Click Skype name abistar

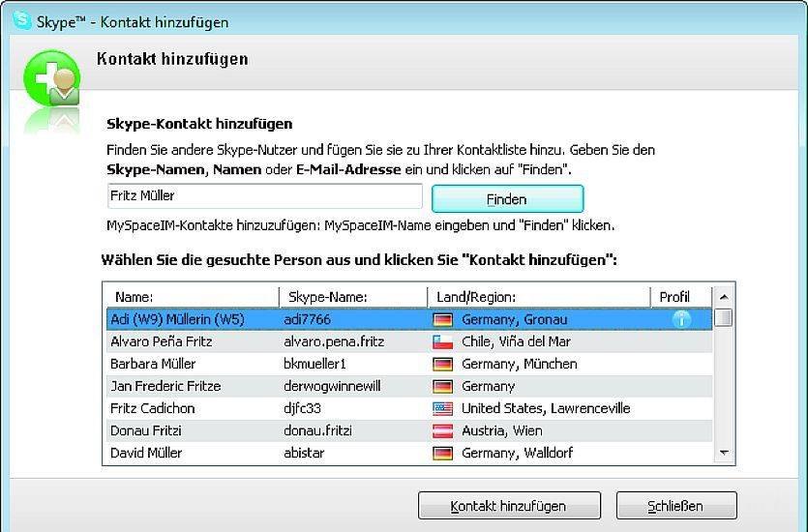pos(304,453)
